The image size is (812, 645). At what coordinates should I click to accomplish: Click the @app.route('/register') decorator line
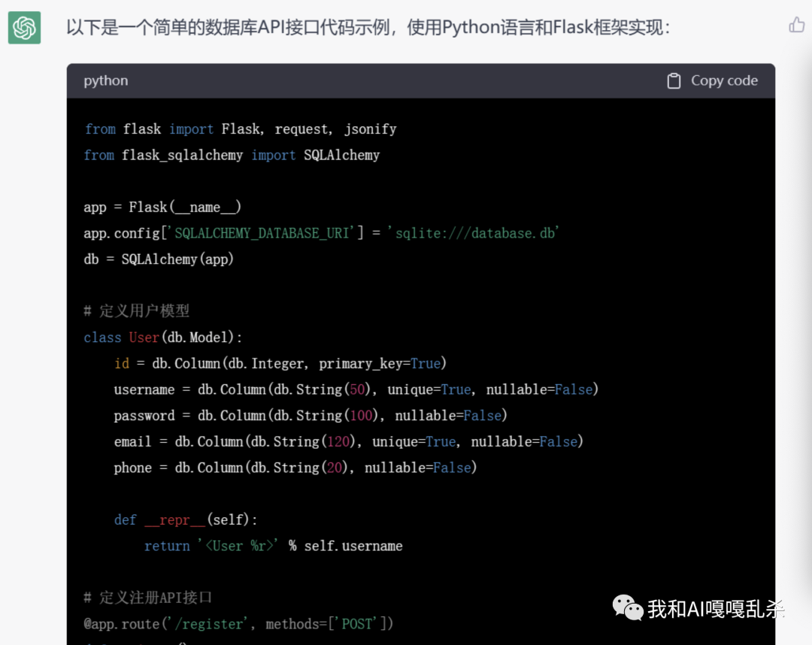238,624
